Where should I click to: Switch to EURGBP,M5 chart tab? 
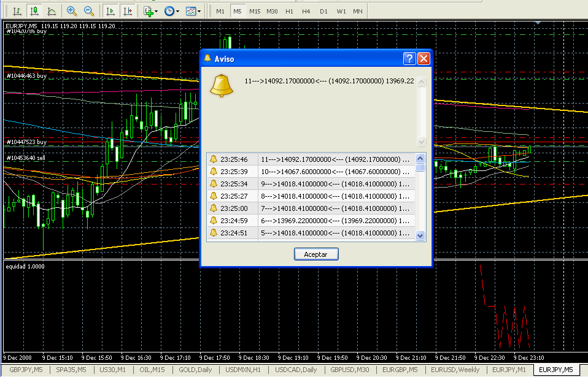point(400,370)
